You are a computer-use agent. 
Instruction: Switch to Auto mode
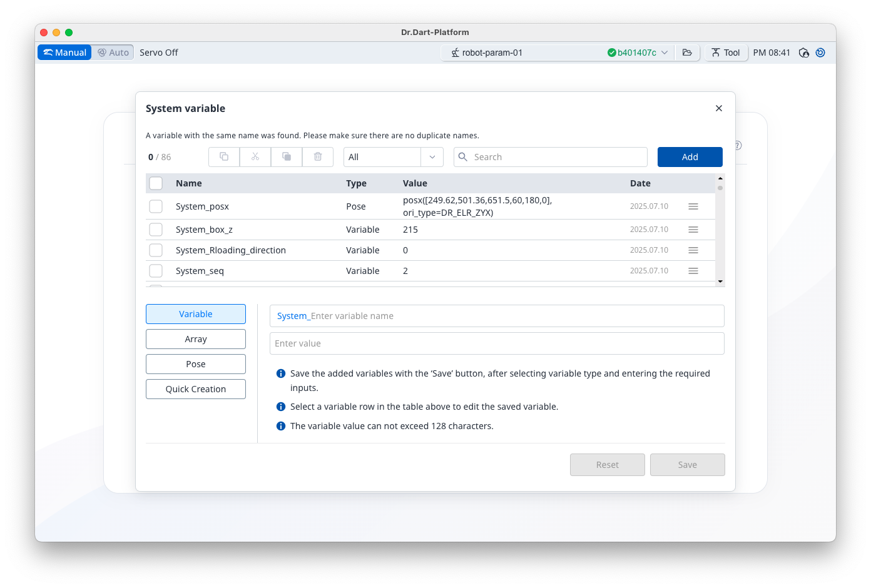[113, 53]
